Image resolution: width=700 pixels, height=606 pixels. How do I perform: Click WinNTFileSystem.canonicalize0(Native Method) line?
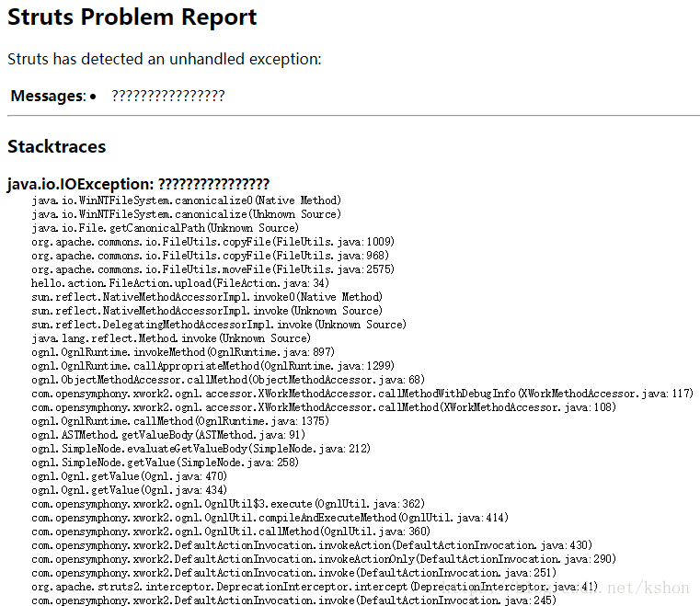186,200
